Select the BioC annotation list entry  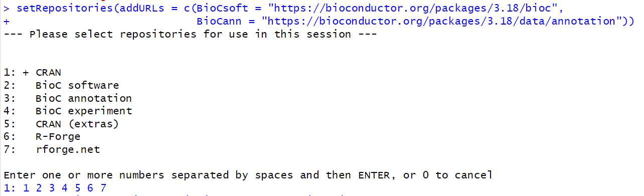pos(84,98)
